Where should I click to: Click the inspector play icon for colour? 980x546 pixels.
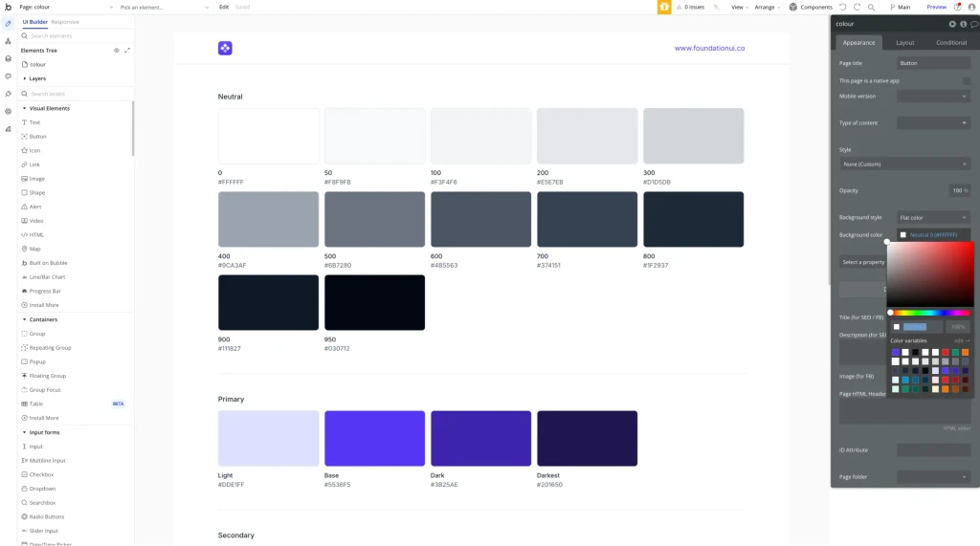(x=952, y=24)
